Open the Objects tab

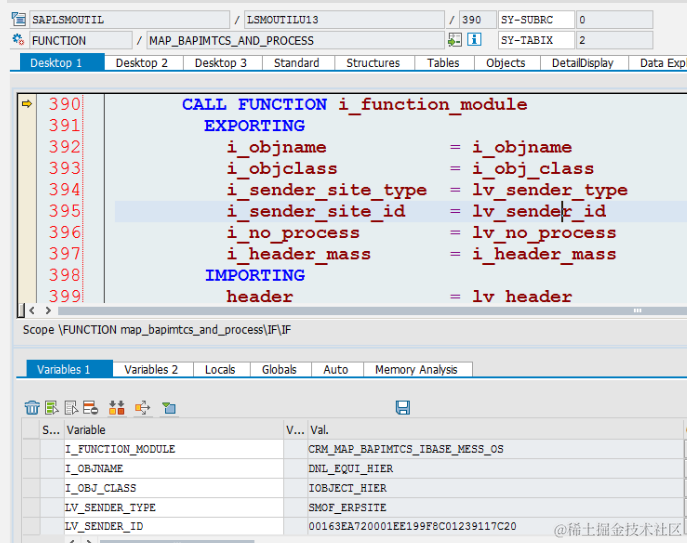tap(506, 63)
